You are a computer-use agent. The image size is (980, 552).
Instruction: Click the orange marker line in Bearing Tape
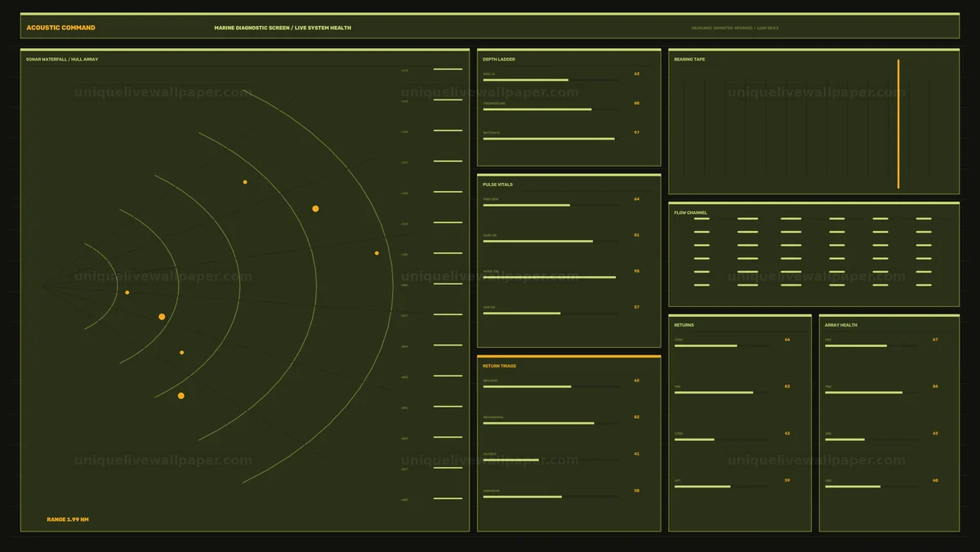(898, 124)
